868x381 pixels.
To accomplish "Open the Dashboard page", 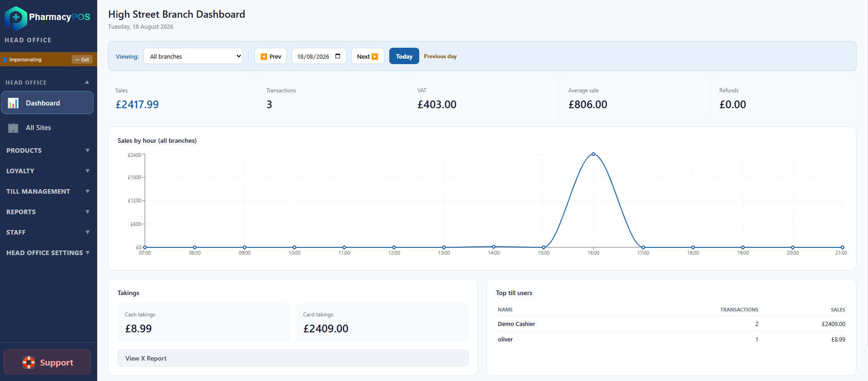I will pyautogui.click(x=47, y=103).
